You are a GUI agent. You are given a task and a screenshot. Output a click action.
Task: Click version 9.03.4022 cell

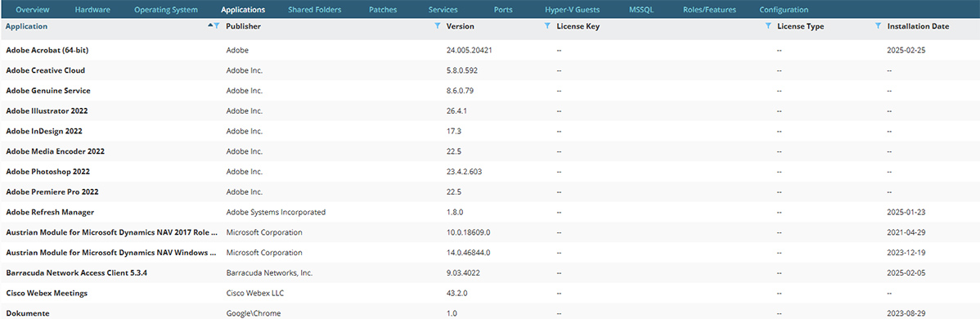(x=463, y=272)
